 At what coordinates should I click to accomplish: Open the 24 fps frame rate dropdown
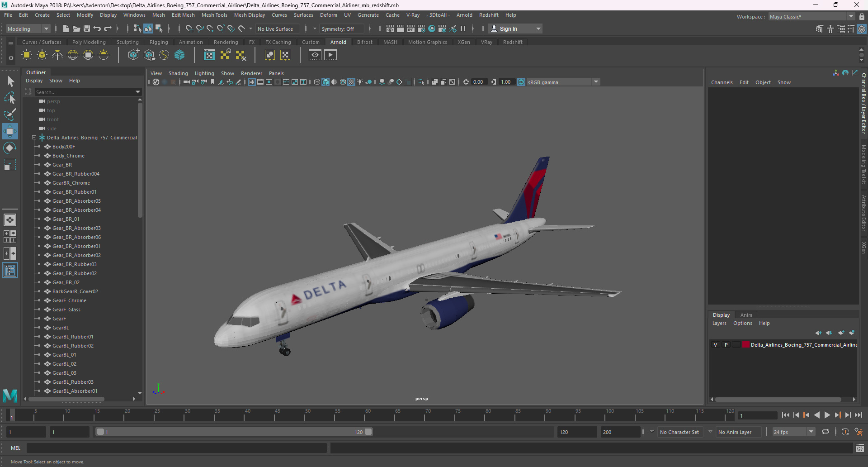click(811, 432)
